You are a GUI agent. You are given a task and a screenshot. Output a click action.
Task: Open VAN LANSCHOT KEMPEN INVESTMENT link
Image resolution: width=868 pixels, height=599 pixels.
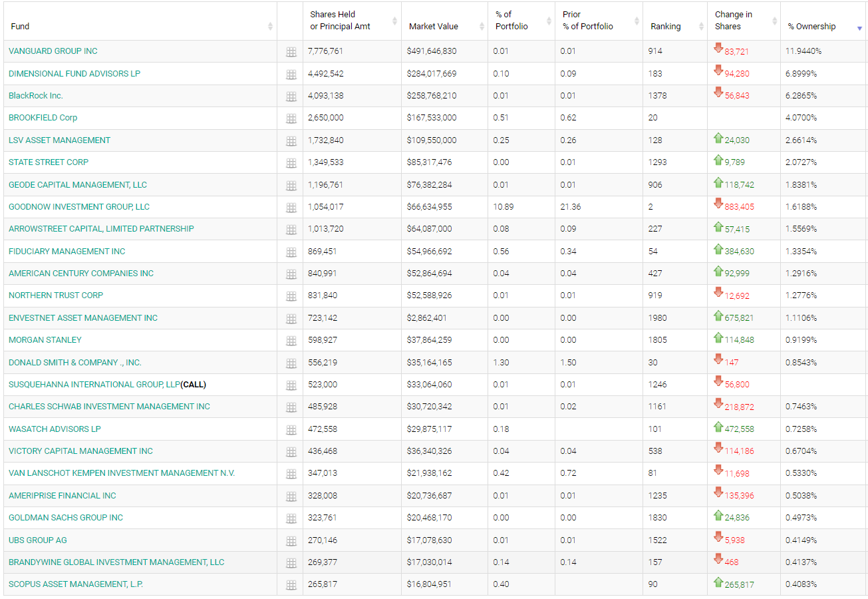pos(122,473)
